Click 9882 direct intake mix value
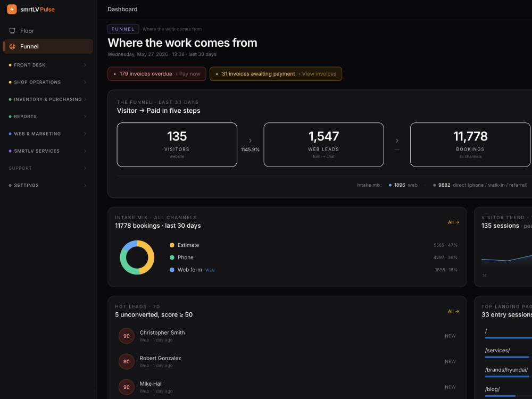532x399 pixels. [480, 185]
